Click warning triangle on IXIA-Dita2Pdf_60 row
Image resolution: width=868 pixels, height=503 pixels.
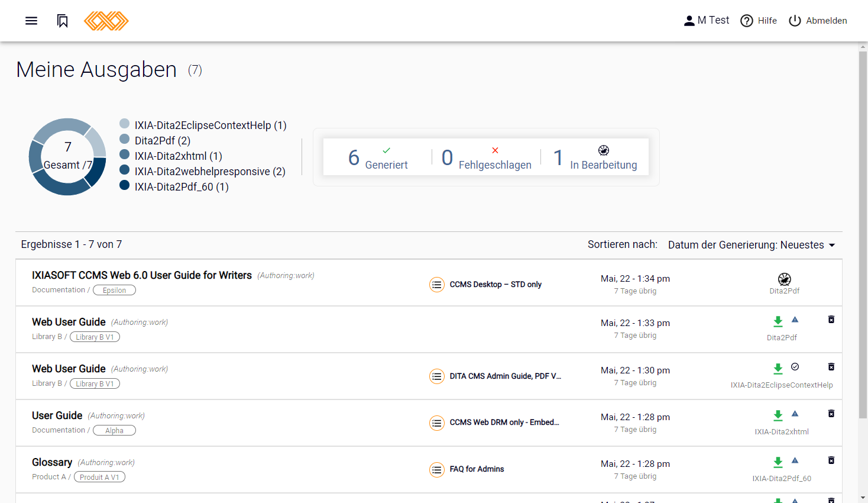pyautogui.click(x=795, y=460)
